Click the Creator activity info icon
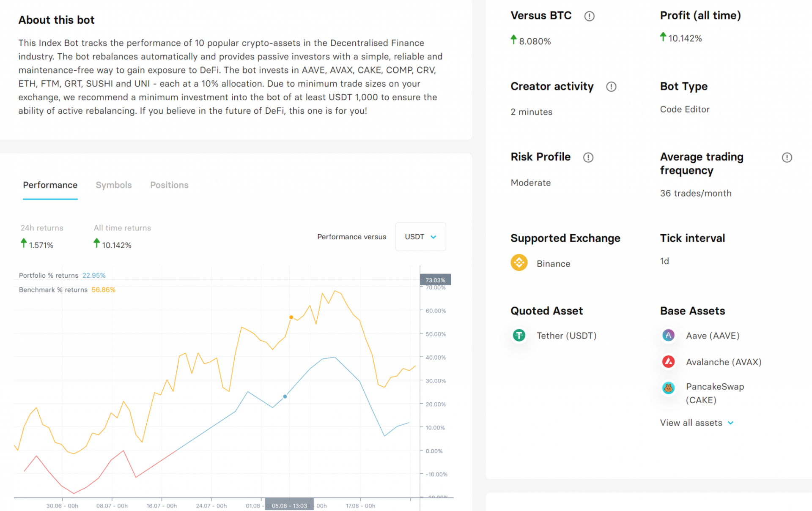 coord(611,87)
